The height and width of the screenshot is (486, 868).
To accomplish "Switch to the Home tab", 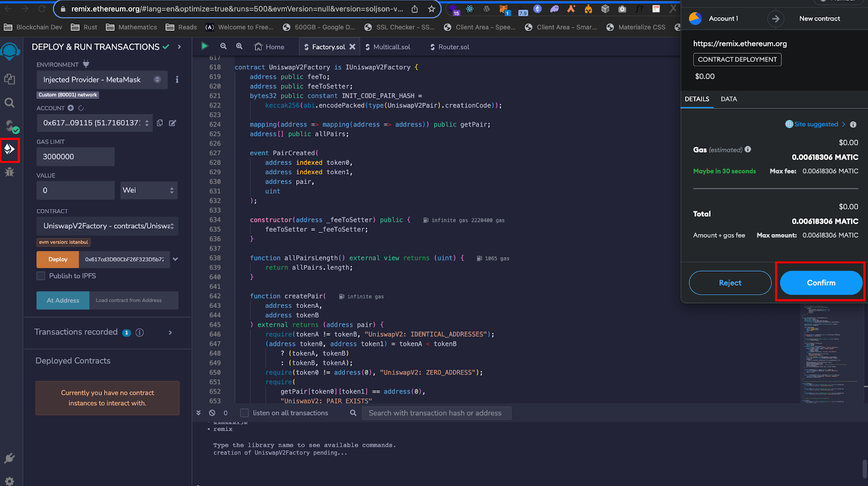I will [270, 47].
